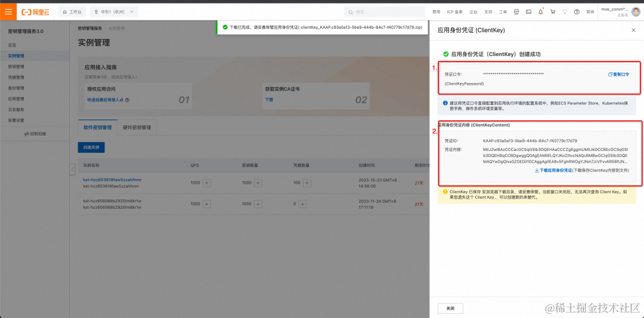Open the 工作台 workbench

[x=72, y=12]
